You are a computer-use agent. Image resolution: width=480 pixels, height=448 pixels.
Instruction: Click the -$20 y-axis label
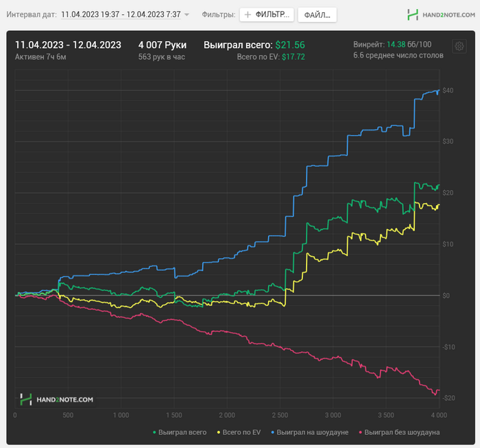448,398
